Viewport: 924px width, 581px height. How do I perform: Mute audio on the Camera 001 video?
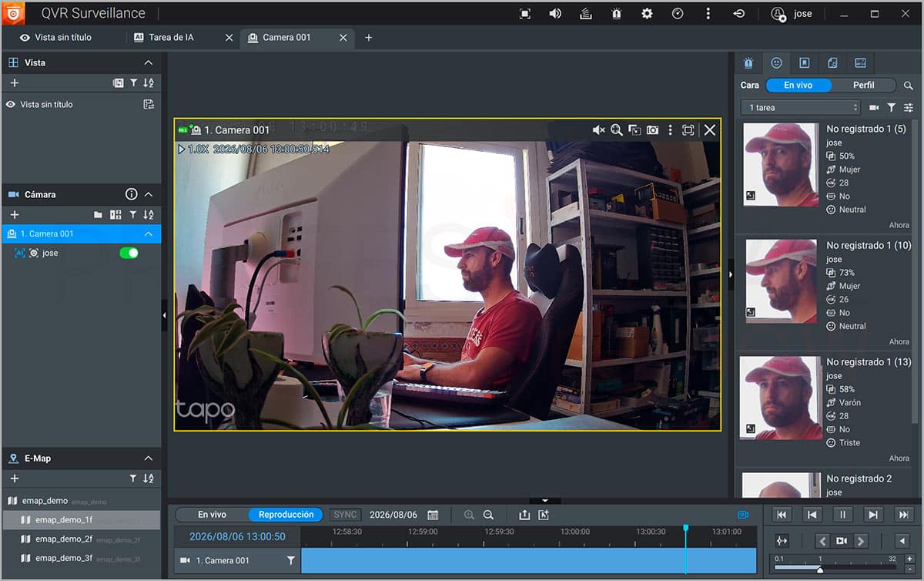[598, 130]
